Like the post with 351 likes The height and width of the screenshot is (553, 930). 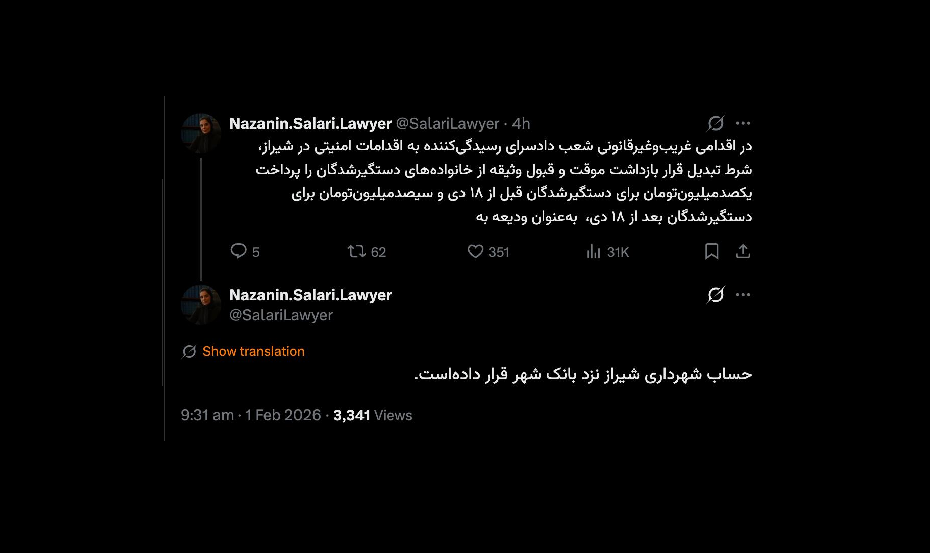click(x=476, y=252)
